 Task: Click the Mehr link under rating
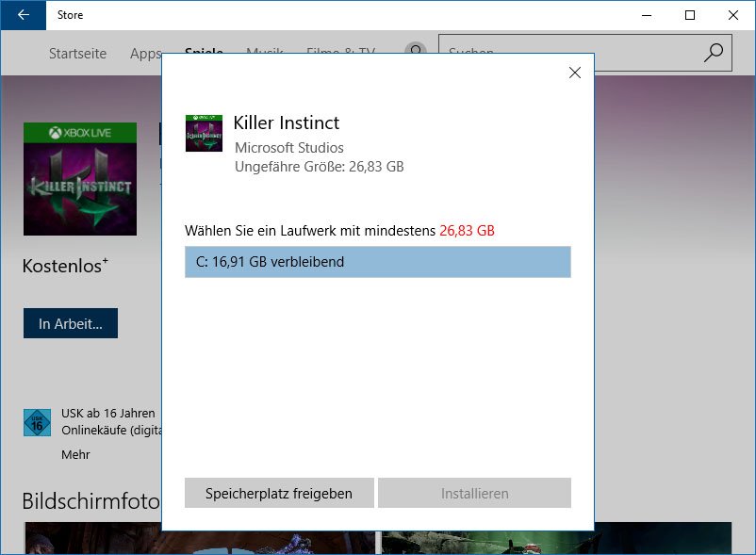click(x=75, y=454)
